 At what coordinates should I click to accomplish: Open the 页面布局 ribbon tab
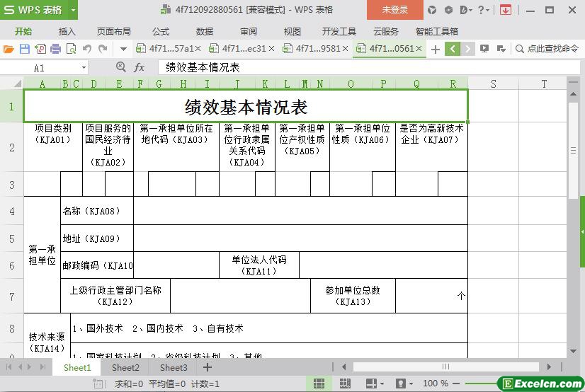click(x=114, y=31)
